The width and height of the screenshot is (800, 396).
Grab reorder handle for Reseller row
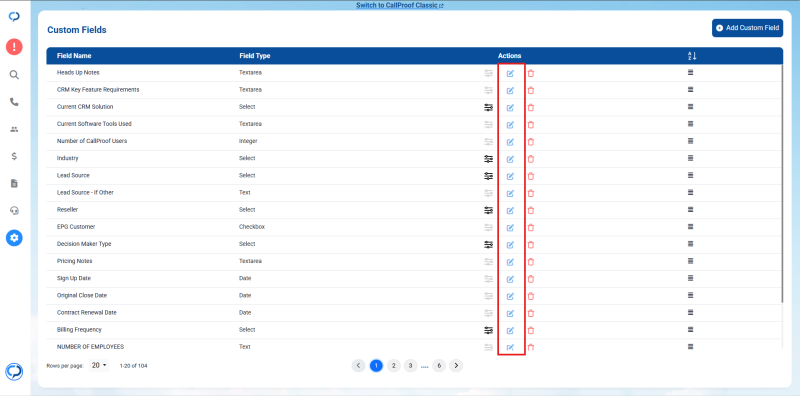point(690,209)
